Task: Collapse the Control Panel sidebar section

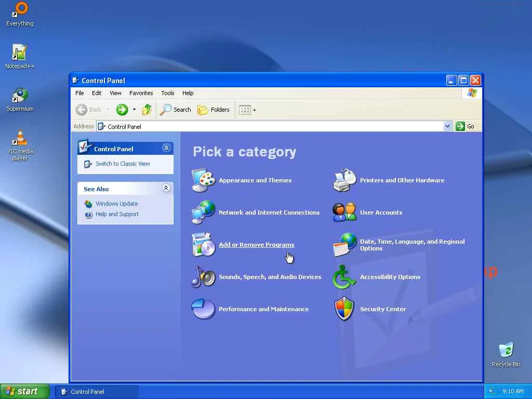Action: click(x=167, y=148)
